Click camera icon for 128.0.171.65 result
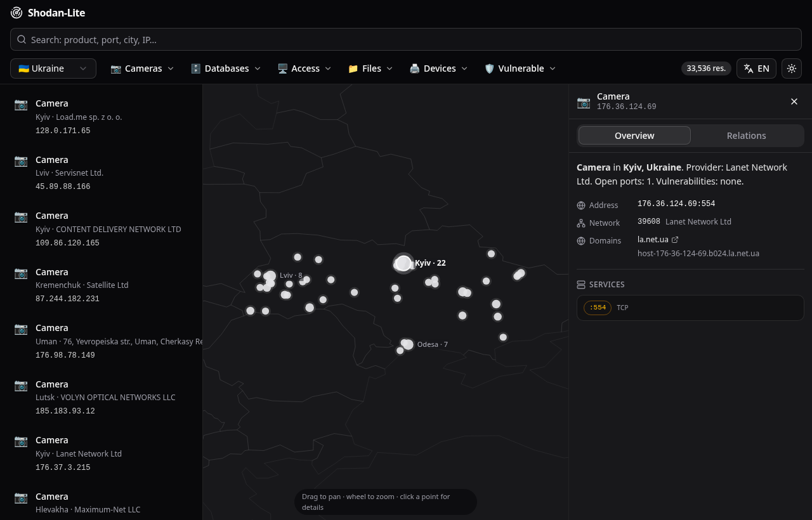 click(x=21, y=104)
